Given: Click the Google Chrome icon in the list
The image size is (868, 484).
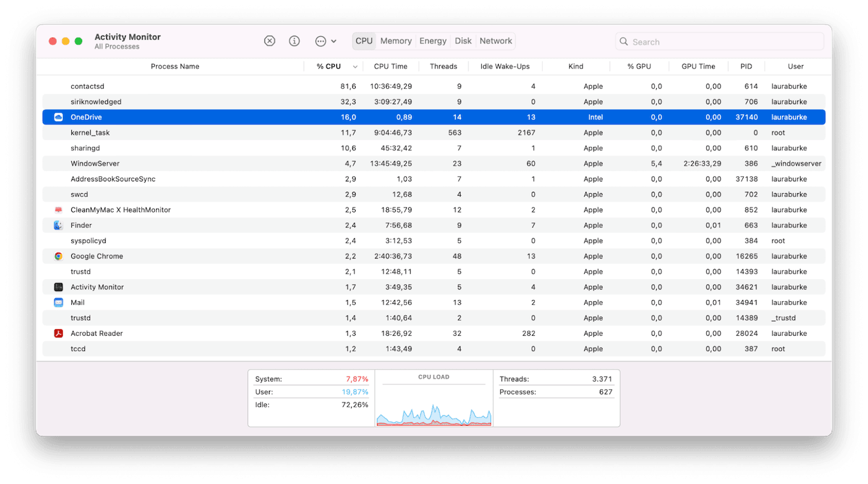Looking at the screenshot, I should pyautogui.click(x=59, y=256).
